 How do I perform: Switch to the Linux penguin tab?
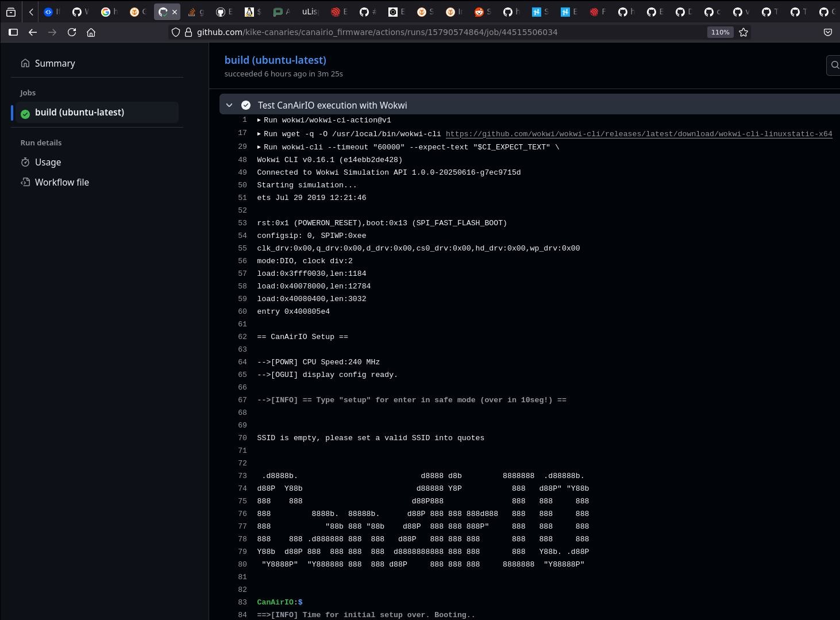(253, 11)
